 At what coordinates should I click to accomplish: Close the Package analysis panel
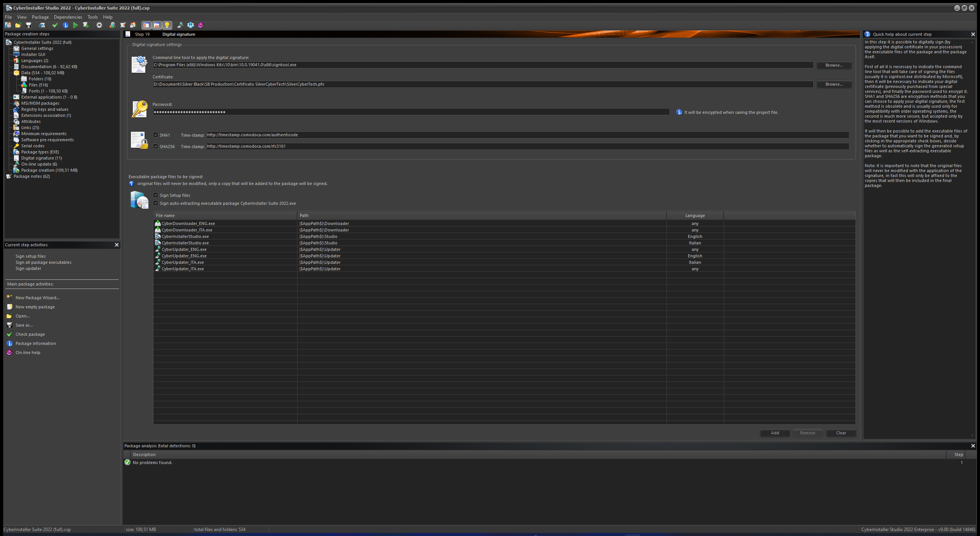click(973, 446)
